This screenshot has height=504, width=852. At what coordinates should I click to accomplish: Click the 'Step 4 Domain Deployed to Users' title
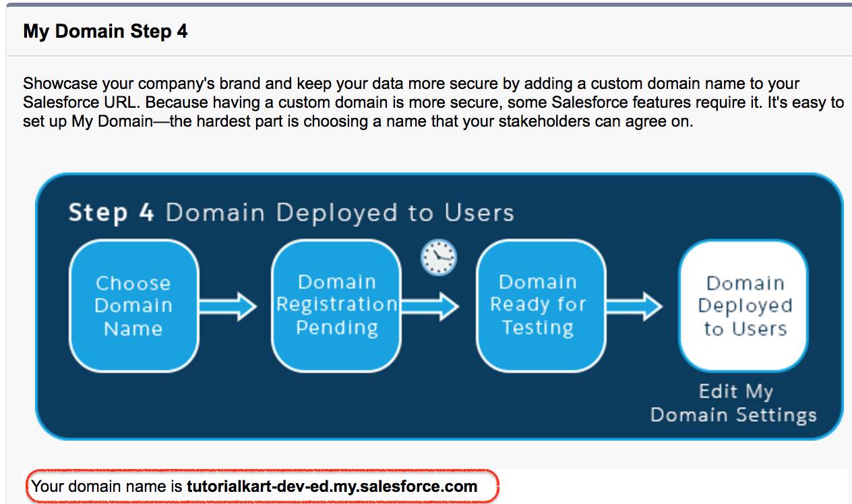291,213
